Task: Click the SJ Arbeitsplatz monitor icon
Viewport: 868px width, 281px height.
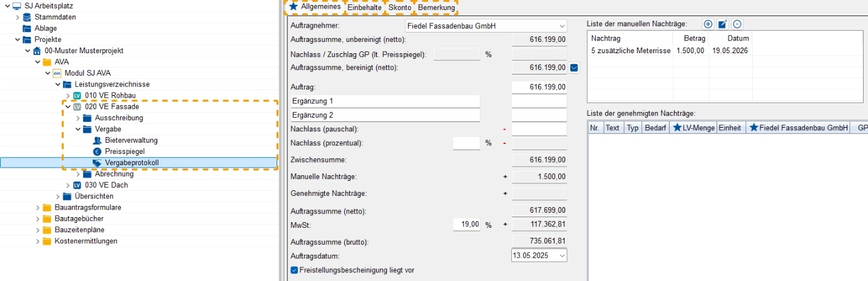Action: [x=17, y=6]
